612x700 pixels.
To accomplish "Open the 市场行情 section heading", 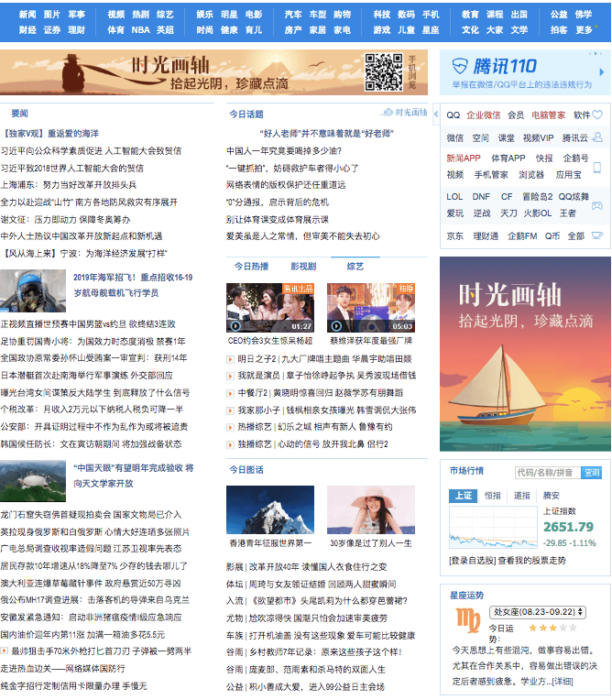I will click(x=467, y=471).
